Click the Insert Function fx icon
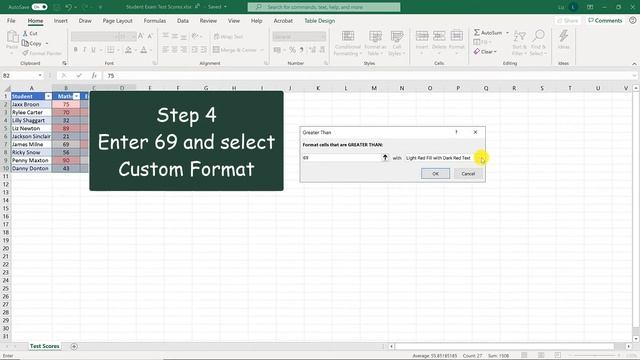The height and width of the screenshot is (360, 640). (94, 76)
